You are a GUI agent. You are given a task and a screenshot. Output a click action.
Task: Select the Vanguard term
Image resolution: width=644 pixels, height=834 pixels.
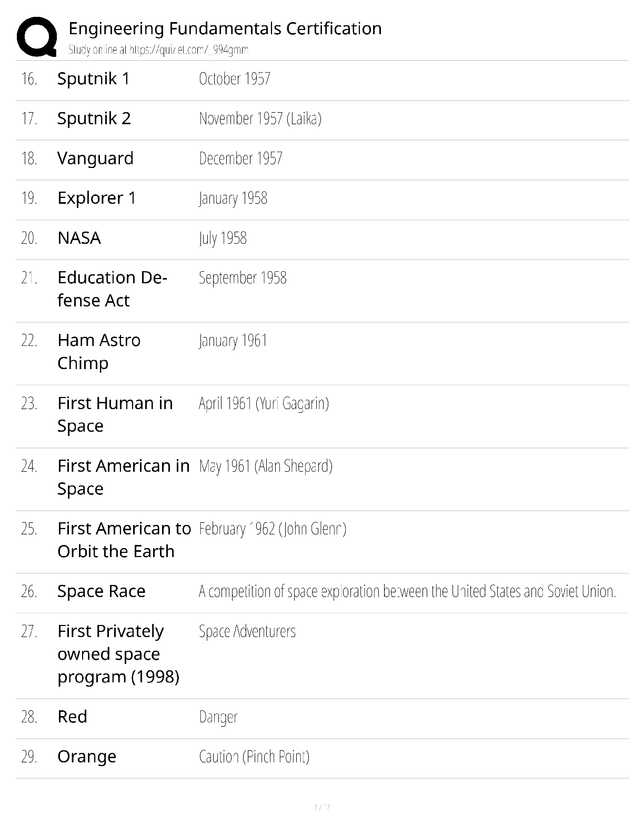[x=95, y=158]
